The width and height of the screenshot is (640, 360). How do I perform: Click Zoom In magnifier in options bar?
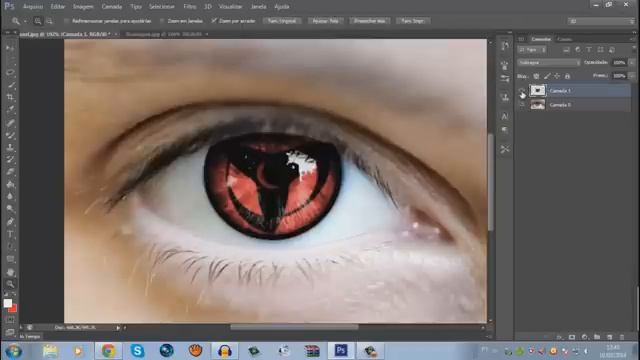pos(38,21)
